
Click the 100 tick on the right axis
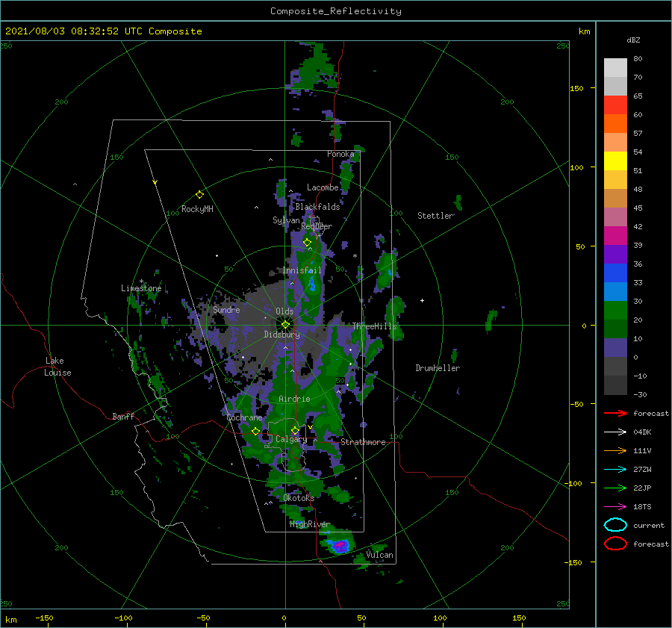pos(577,167)
